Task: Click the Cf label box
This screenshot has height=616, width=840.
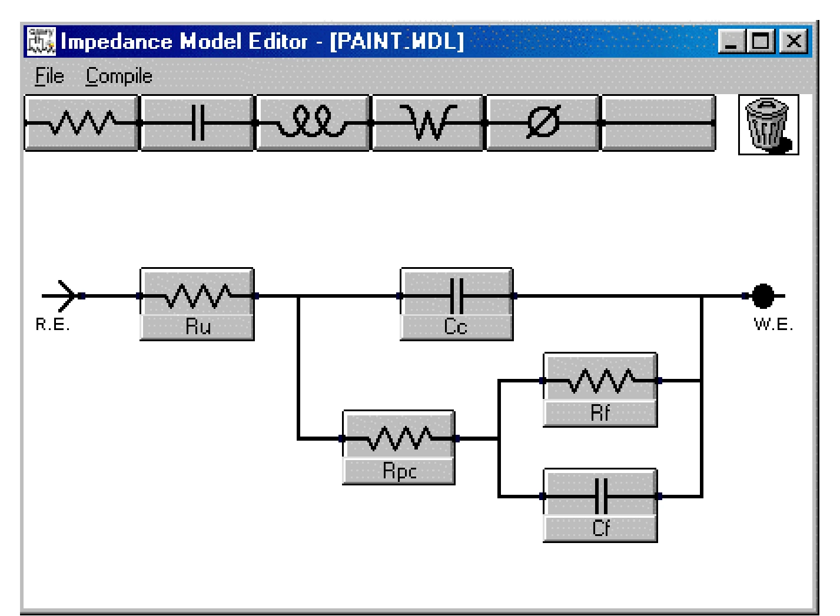Action: pyautogui.click(x=600, y=529)
